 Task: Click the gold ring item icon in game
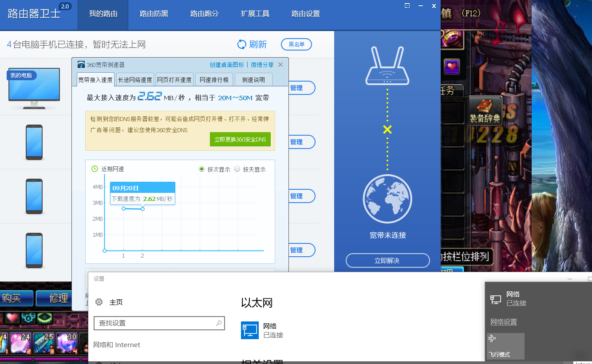(451, 39)
